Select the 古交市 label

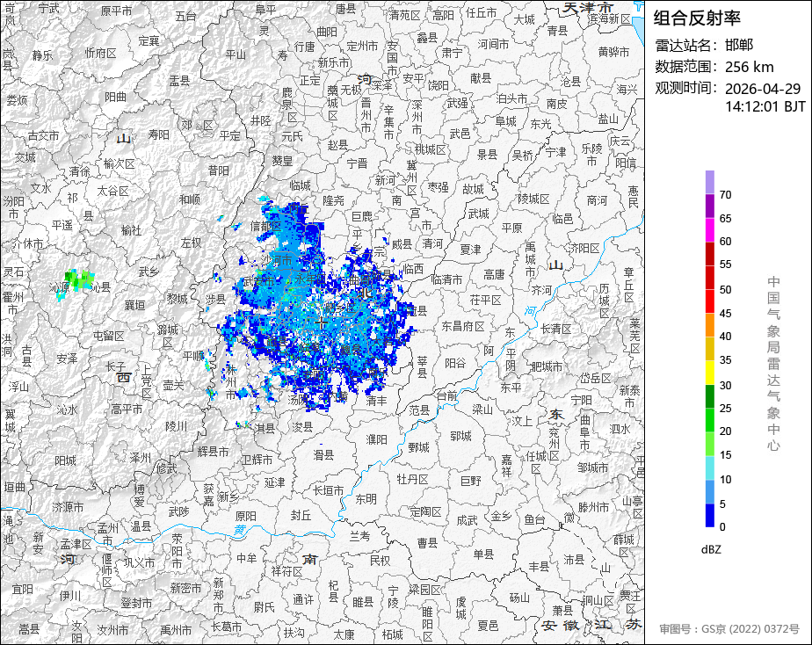[44, 136]
